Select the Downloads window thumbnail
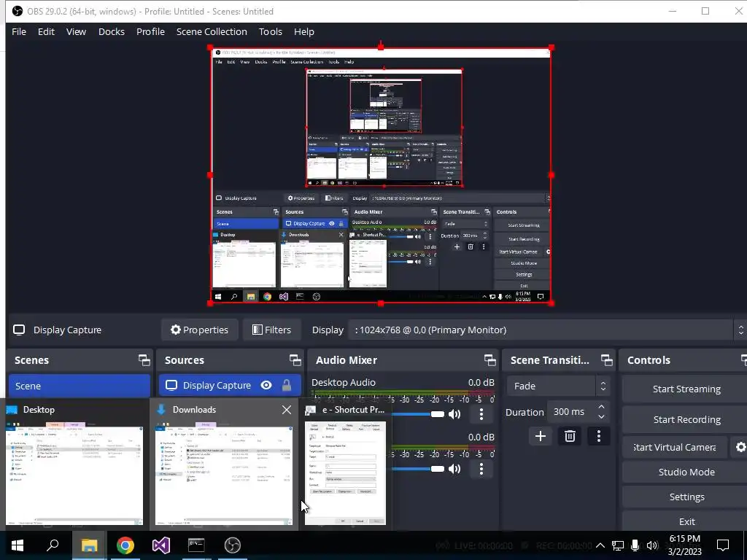 pos(224,474)
